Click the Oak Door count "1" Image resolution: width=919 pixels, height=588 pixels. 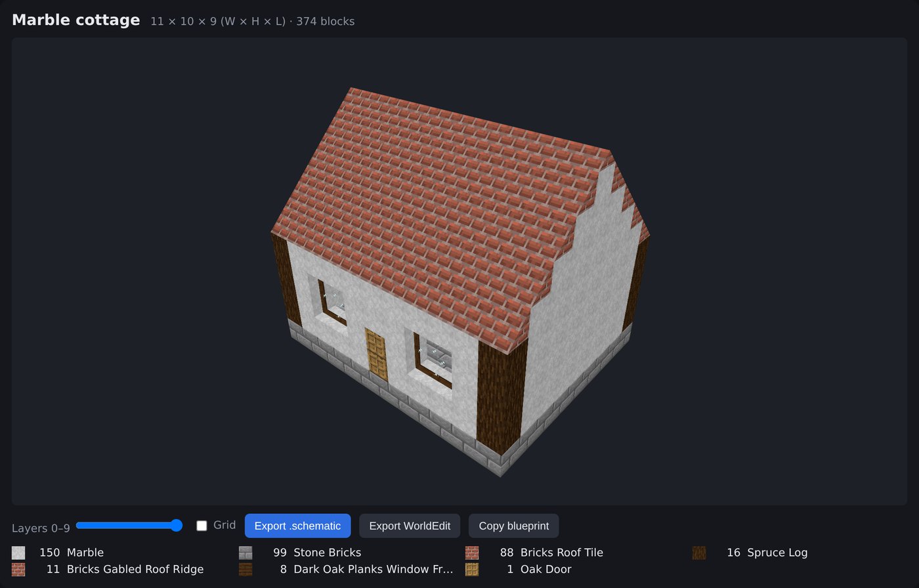pyautogui.click(x=511, y=569)
